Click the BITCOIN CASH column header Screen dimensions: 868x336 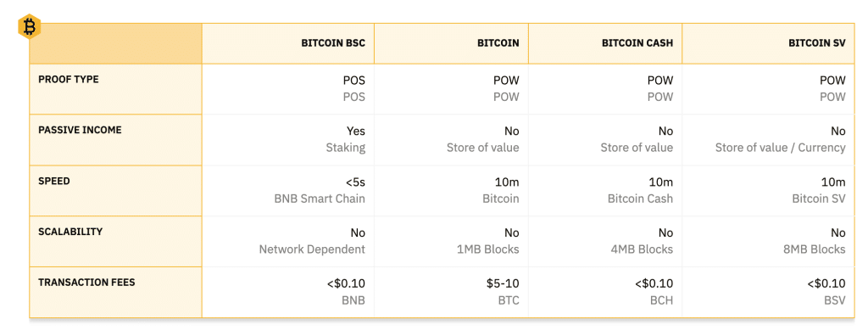637,43
